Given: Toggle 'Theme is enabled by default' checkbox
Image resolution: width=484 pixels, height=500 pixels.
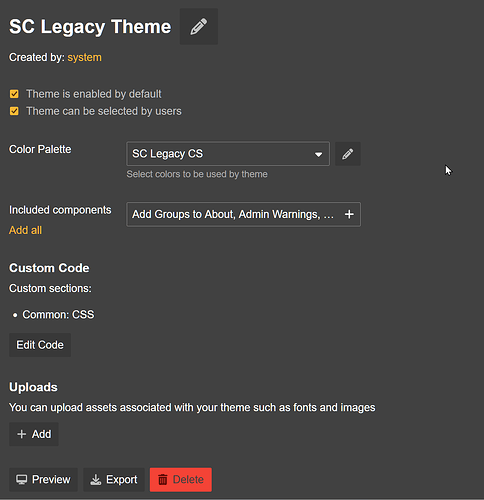Looking at the screenshot, I should coord(14,94).
